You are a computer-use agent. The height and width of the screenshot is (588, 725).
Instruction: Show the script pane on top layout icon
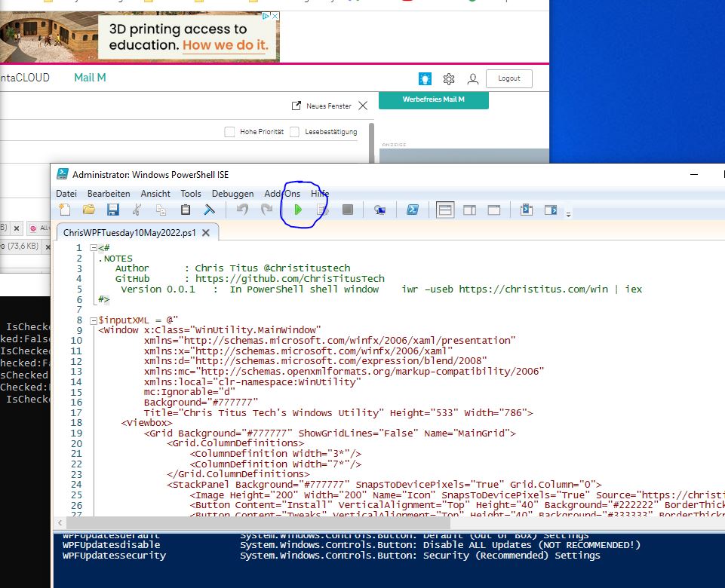click(x=445, y=210)
